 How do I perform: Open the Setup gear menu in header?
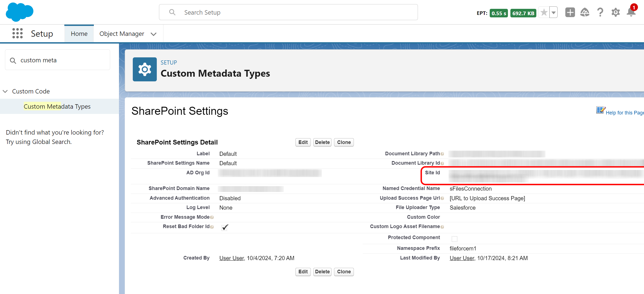point(616,12)
